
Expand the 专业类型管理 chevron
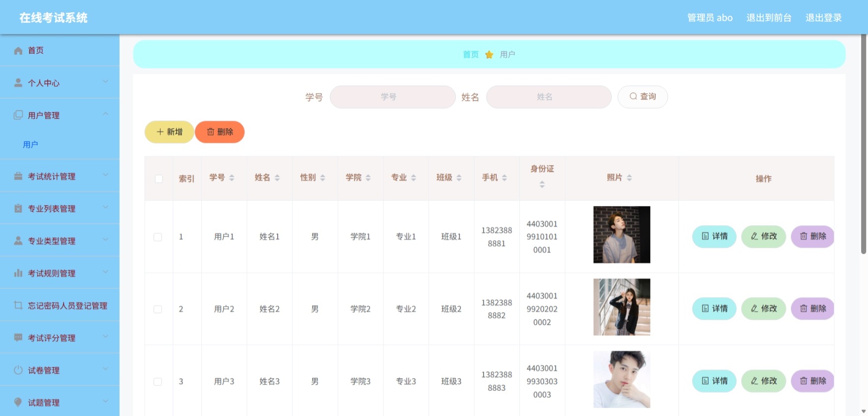point(105,240)
